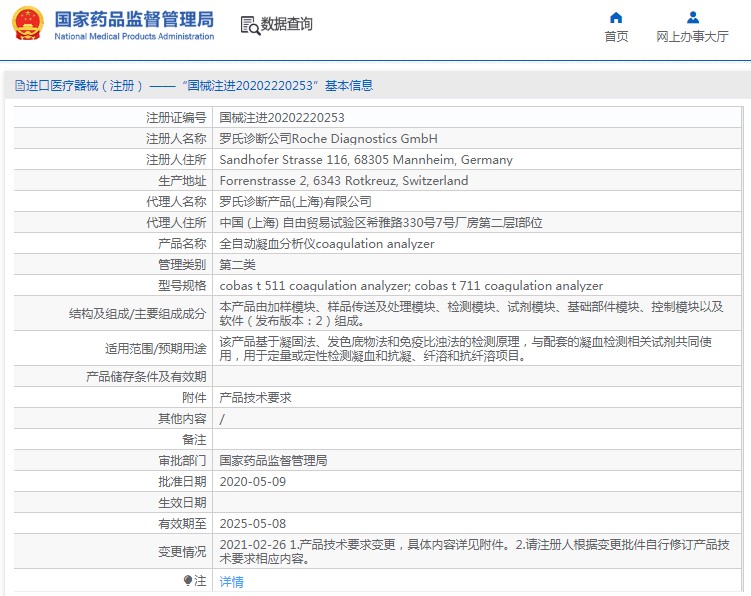
Task: Select the Sandhofer Strasse 116 address
Action: [x=366, y=160]
